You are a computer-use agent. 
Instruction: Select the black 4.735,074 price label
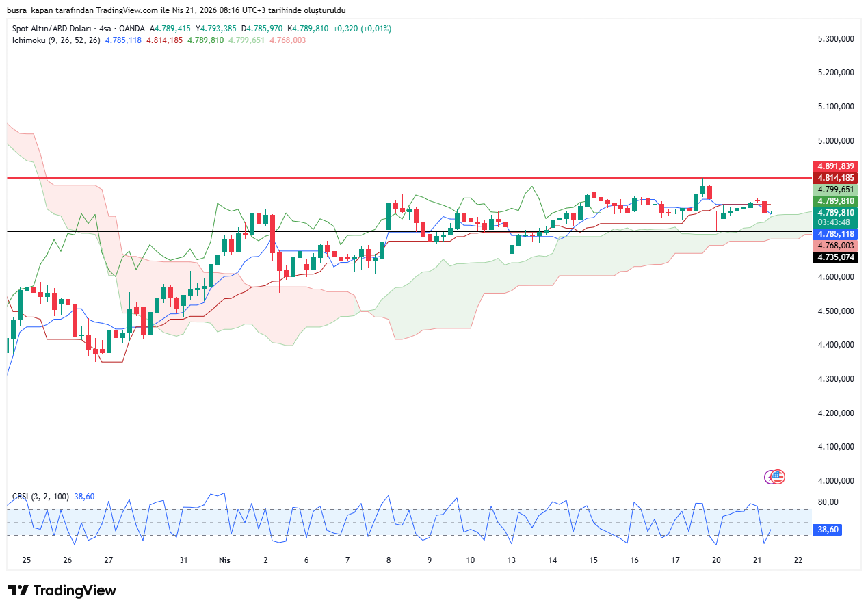(834, 257)
